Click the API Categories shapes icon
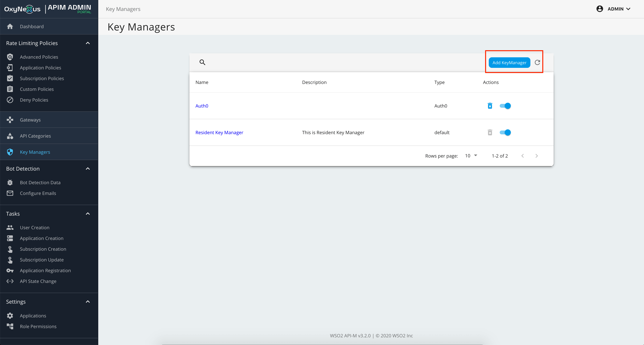Image resolution: width=644 pixels, height=345 pixels. [10, 136]
